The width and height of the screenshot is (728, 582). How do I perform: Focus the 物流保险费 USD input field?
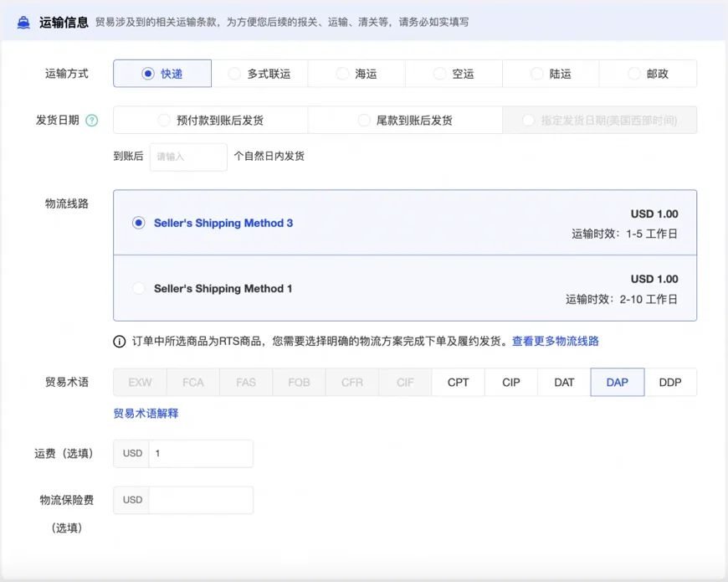click(x=200, y=500)
